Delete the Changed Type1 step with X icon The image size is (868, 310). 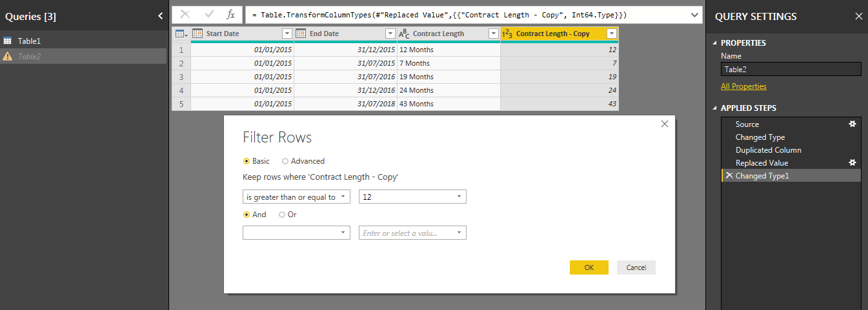729,175
